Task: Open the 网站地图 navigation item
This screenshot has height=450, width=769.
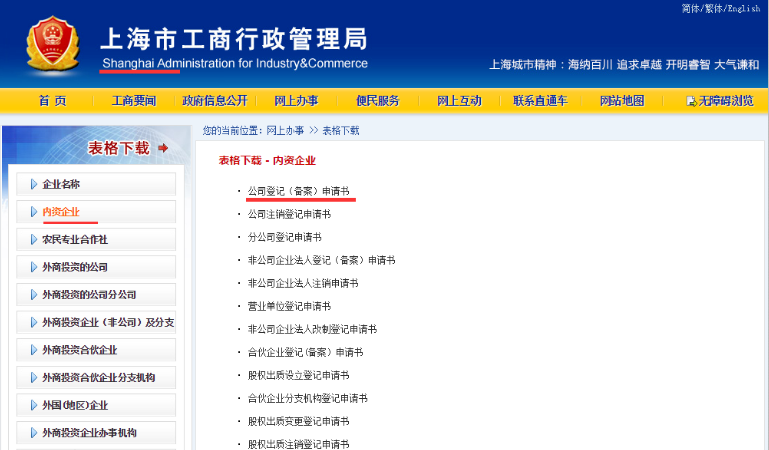Action: coord(622,101)
